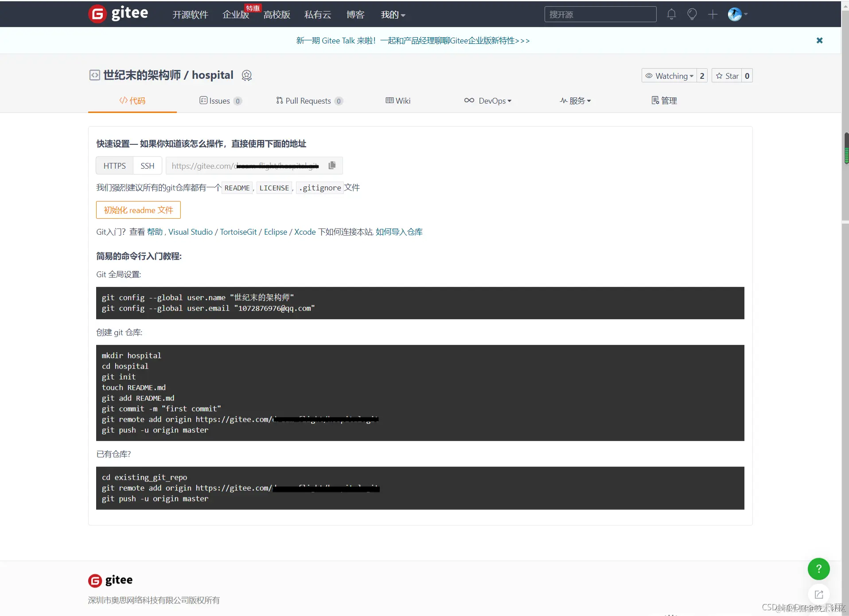Click the 世纪末的架构师 owner link

[142, 75]
